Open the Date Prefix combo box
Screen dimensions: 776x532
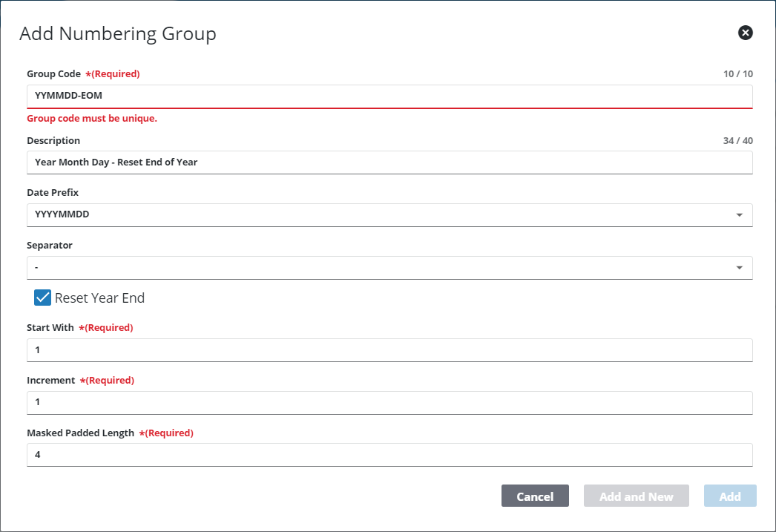click(389, 214)
